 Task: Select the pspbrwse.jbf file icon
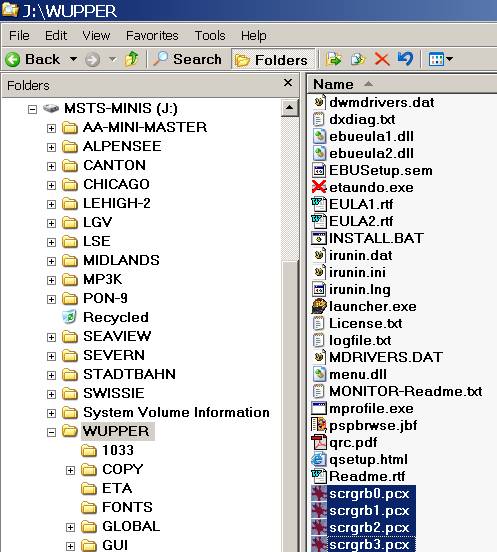pos(319,425)
